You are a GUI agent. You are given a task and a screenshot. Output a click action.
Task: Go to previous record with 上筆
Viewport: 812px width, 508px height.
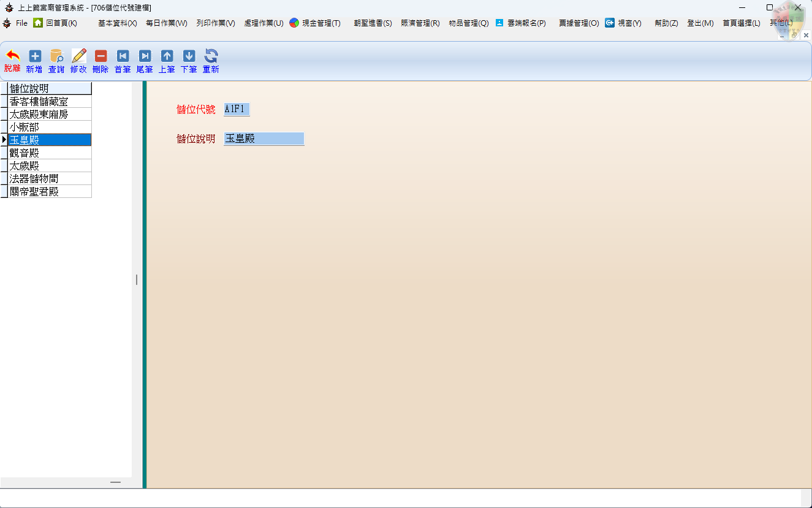(167, 56)
